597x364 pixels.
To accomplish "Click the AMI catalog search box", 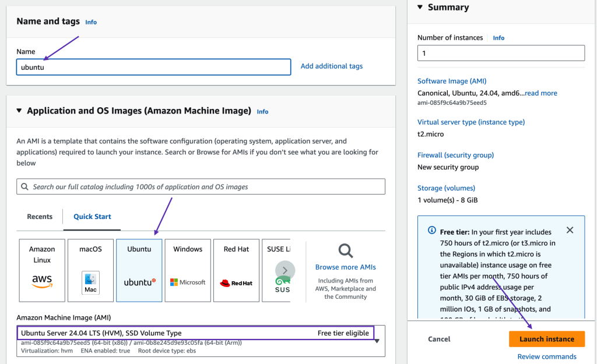I will pyautogui.click(x=201, y=187).
